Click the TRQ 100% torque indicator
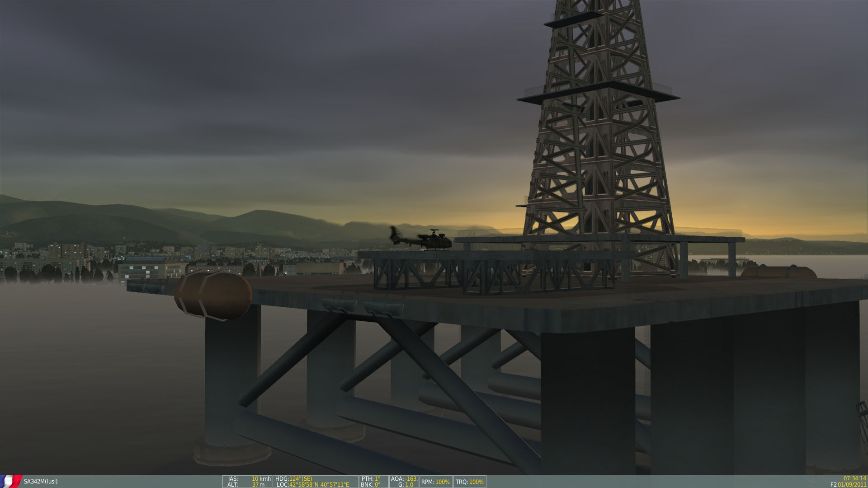This screenshot has width=868, height=488. click(x=470, y=482)
